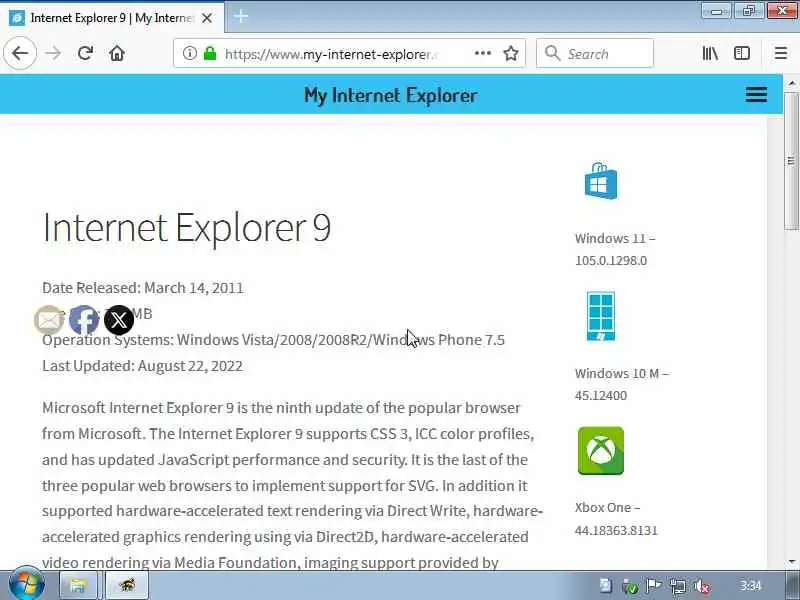Open the network tray icon

coord(678,586)
